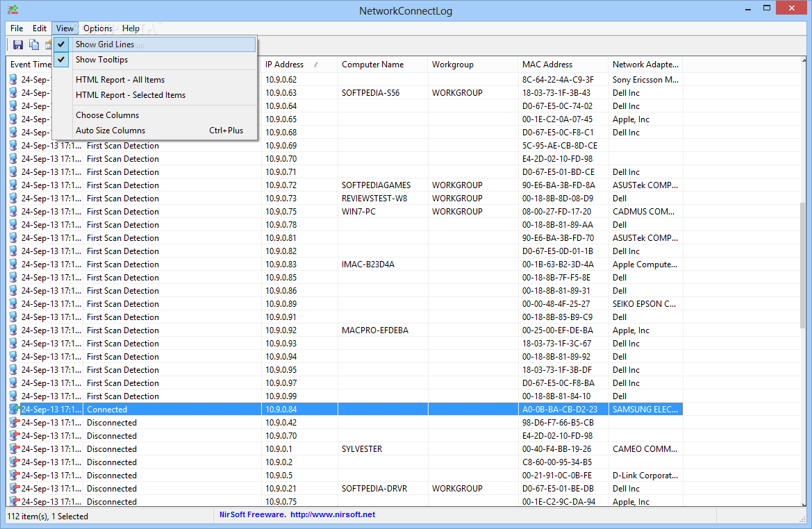The height and width of the screenshot is (529, 812).
Task: Click the scrollbar up arrow
Action: (x=803, y=61)
